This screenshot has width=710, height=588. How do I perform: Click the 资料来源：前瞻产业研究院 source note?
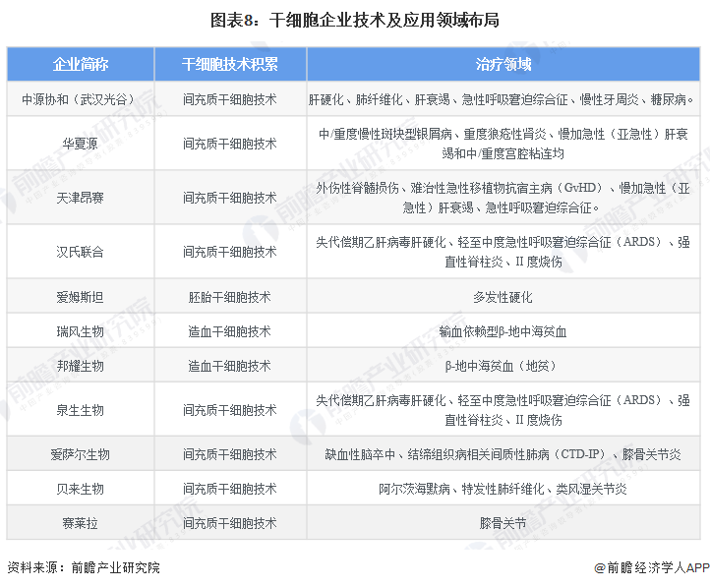click(x=84, y=567)
